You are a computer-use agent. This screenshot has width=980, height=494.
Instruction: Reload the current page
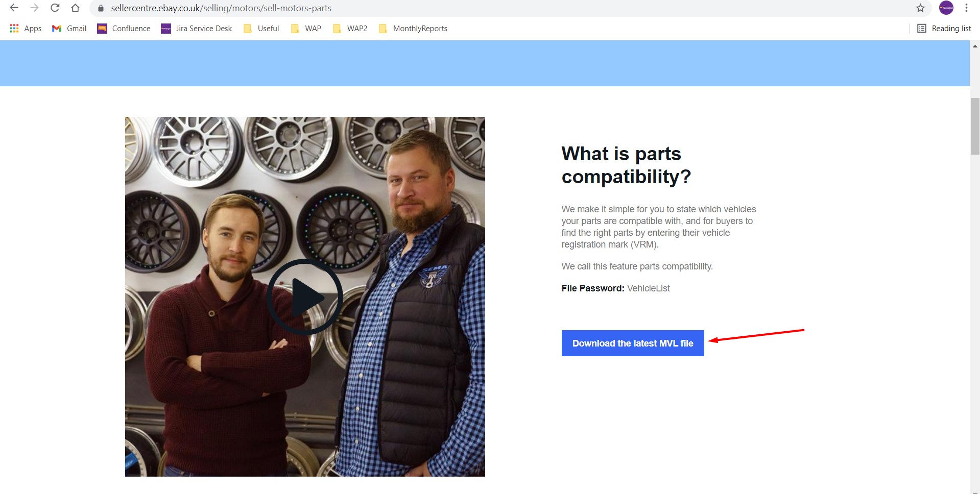coord(55,8)
